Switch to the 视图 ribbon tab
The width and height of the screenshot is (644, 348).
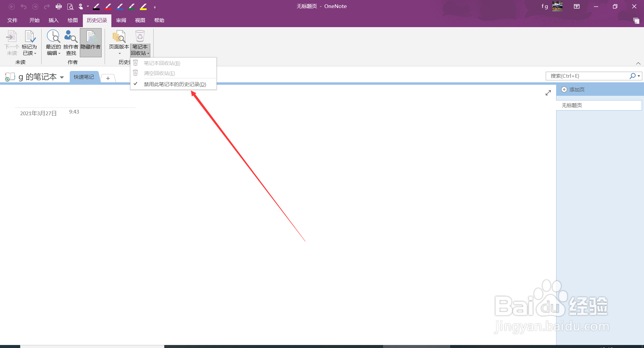click(x=140, y=20)
